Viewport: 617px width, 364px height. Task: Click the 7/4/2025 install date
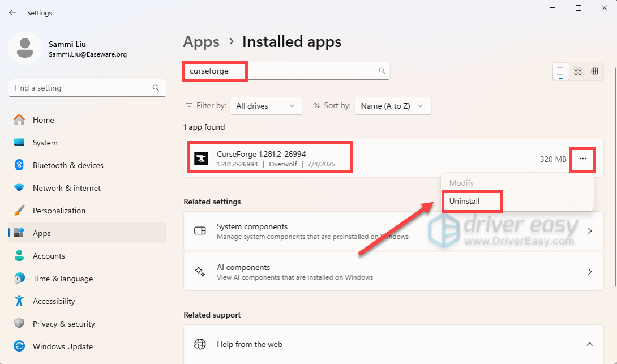pyautogui.click(x=322, y=164)
